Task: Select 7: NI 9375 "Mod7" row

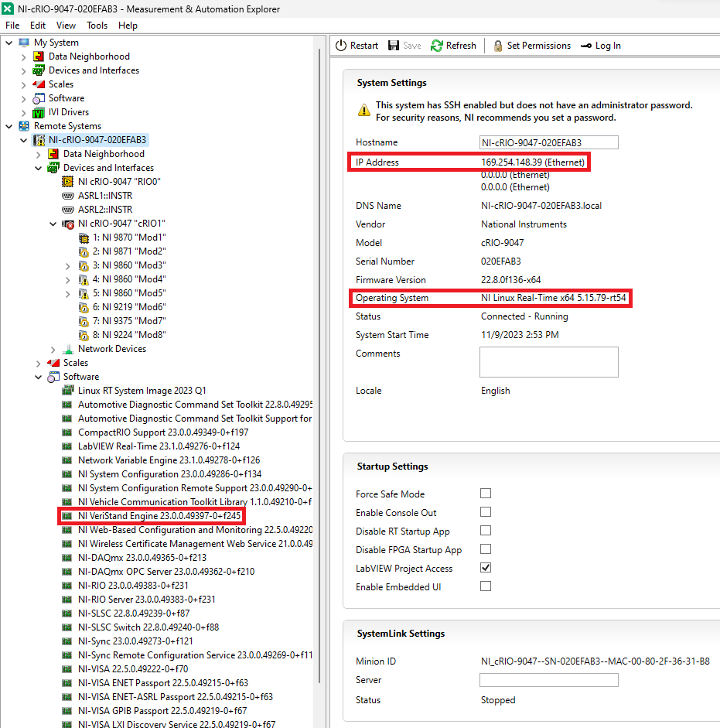Action: point(129,321)
